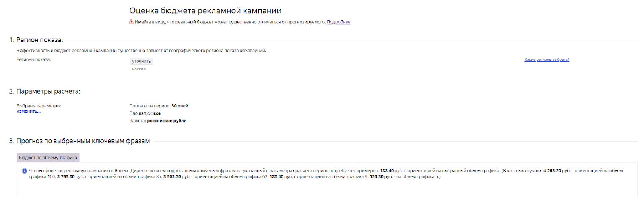
Task: Click the уточнить region button
Action: [142, 61]
